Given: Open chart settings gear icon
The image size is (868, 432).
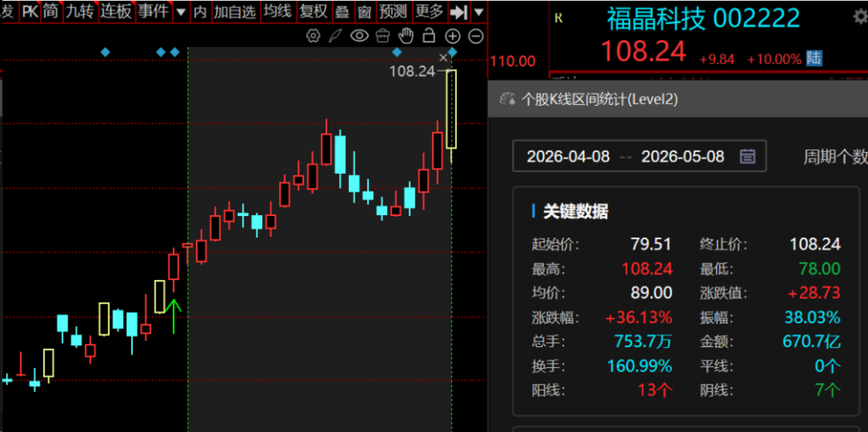Looking at the screenshot, I should coord(314,36).
